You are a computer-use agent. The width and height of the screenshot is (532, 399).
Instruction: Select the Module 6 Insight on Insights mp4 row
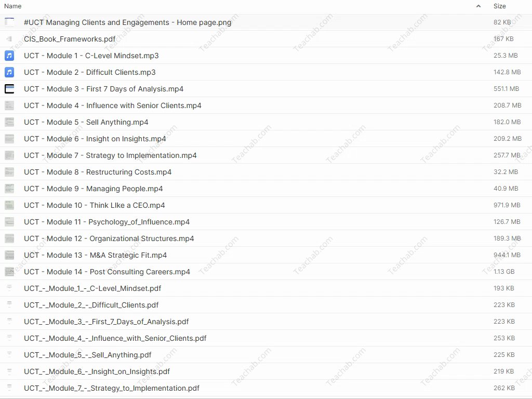[x=95, y=139]
